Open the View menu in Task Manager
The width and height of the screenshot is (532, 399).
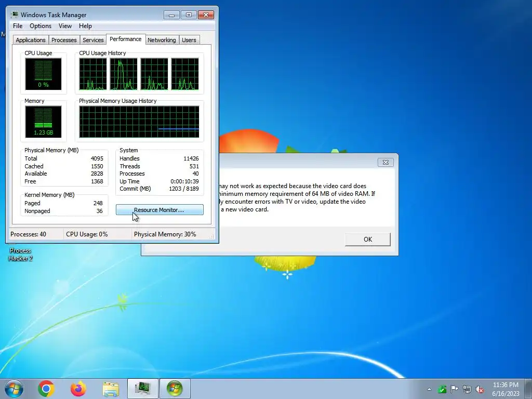point(65,26)
